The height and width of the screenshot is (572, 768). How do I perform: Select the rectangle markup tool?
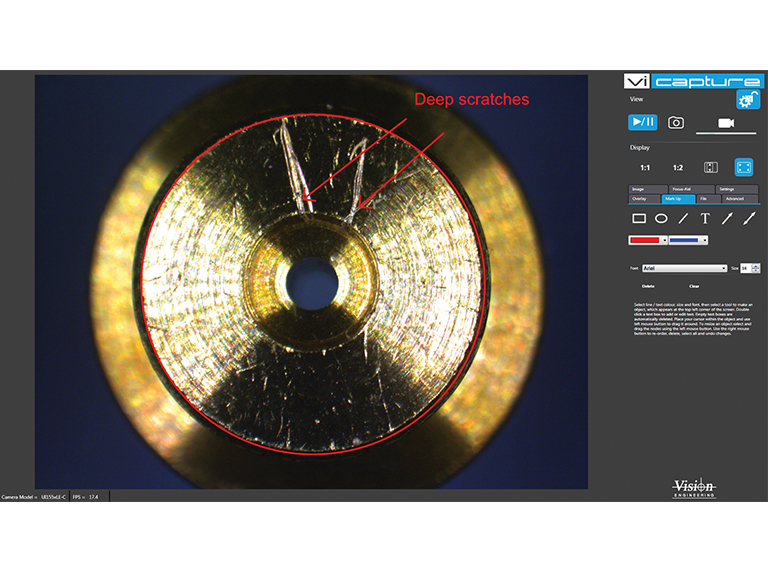(x=639, y=218)
